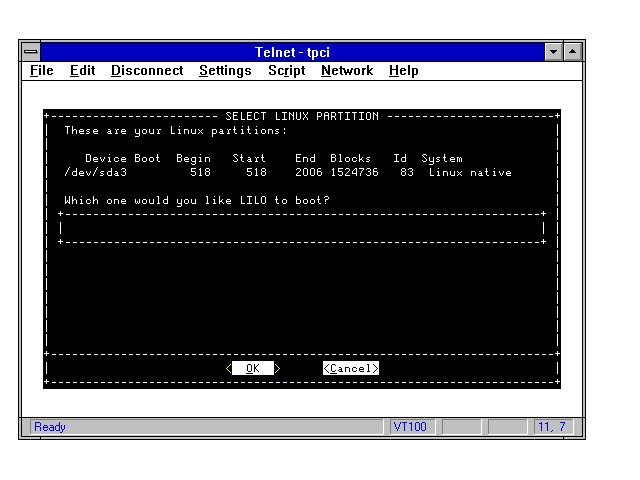Maximize the Telnet window
The width and height of the screenshot is (640, 480).
point(573,51)
